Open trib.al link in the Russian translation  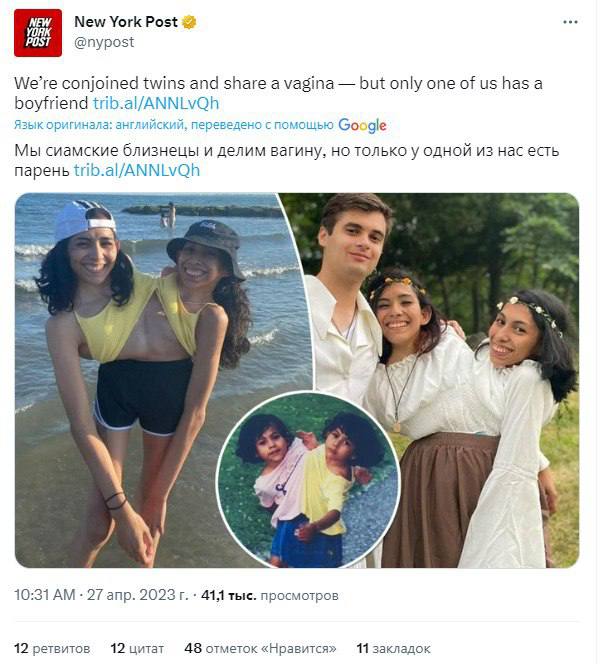137,170
